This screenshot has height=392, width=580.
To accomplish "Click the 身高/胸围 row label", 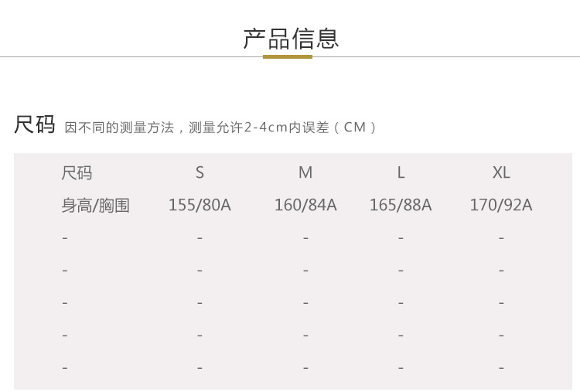I will pos(95,206).
